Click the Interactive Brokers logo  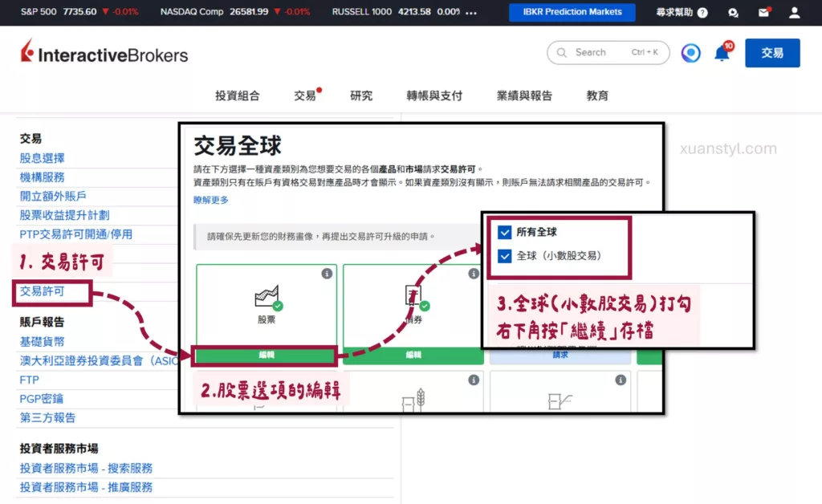[104, 52]
